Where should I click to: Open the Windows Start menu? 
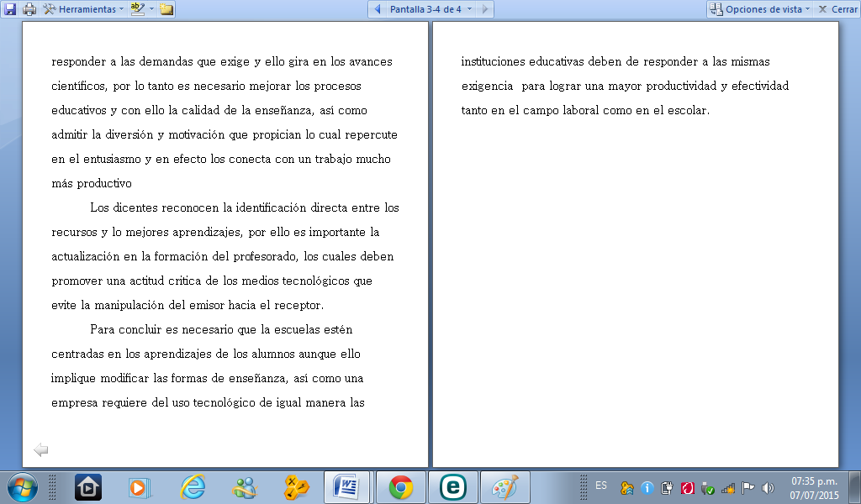23,487
